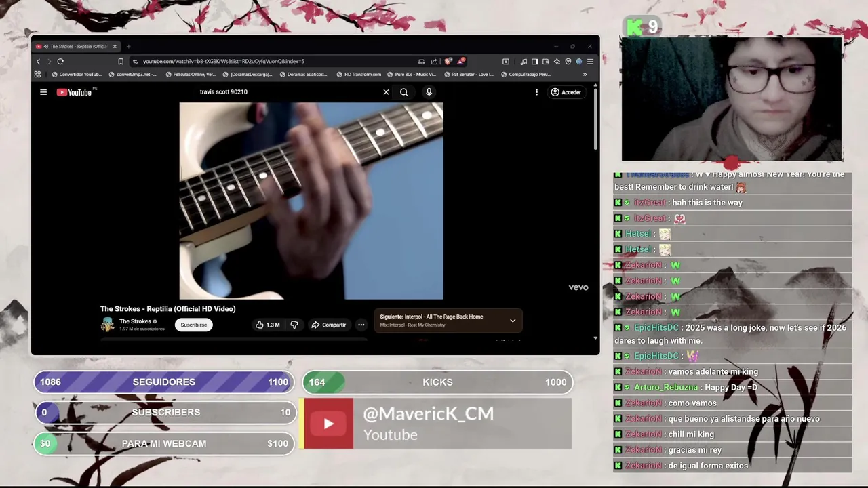Viewport: 868px width, 488px height.
Task: Open the convert2mp3.net bookmark
Action: 132,75
